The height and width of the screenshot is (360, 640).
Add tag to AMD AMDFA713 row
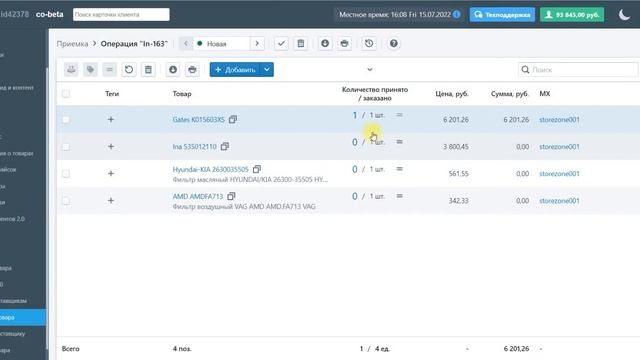[x=111, y=200]
